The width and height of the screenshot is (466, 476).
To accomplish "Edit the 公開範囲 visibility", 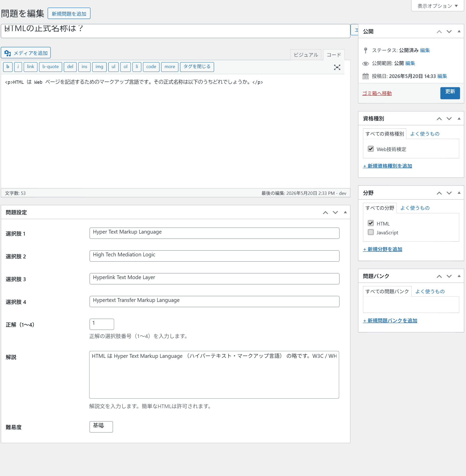I will pyautogui.click(x=410, y=63).
